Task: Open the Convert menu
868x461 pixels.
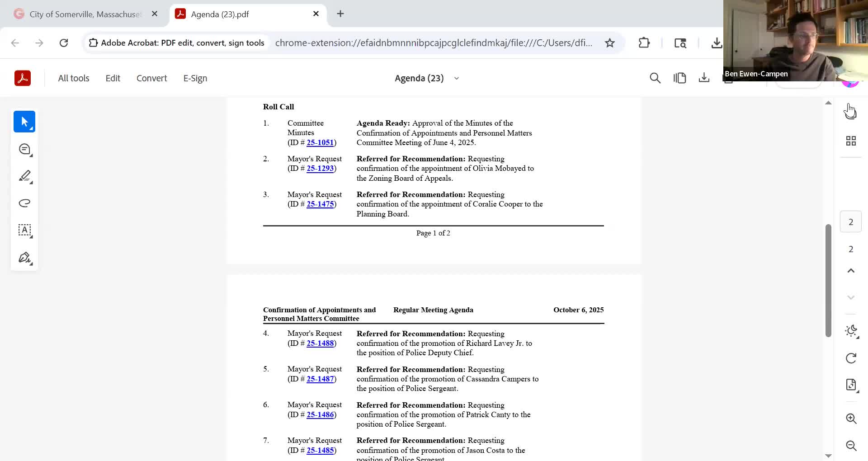Action: [152, 78]
